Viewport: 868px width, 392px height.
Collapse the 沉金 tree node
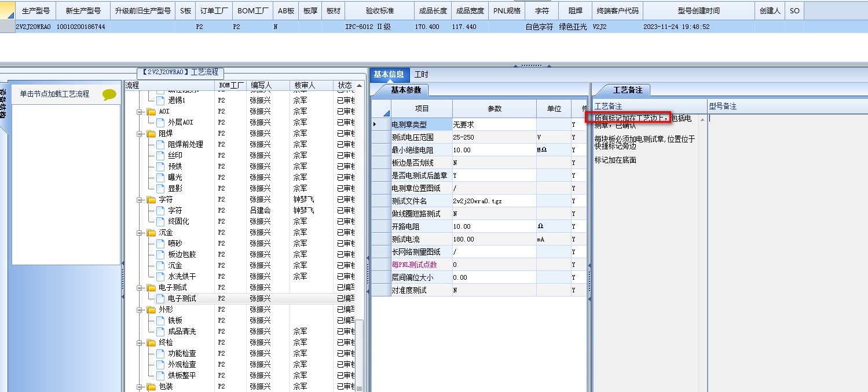[x=140, y=233]
